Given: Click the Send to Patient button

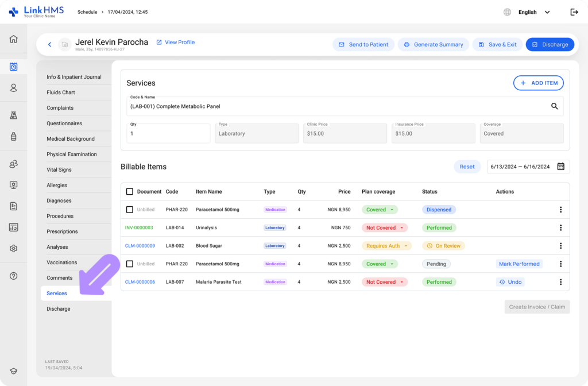Looking at the screenshot, I should [363, 44].
